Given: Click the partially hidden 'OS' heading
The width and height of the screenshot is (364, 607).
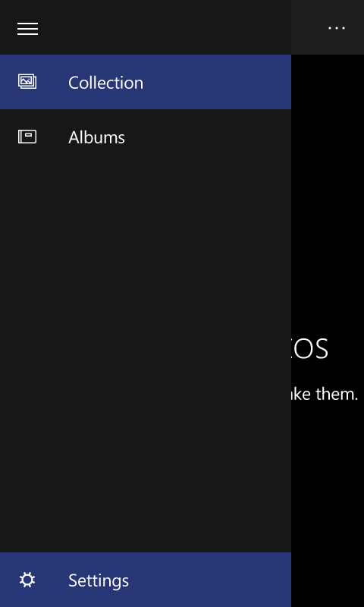Looking at the screenshot, I should (x=310, y=349).
